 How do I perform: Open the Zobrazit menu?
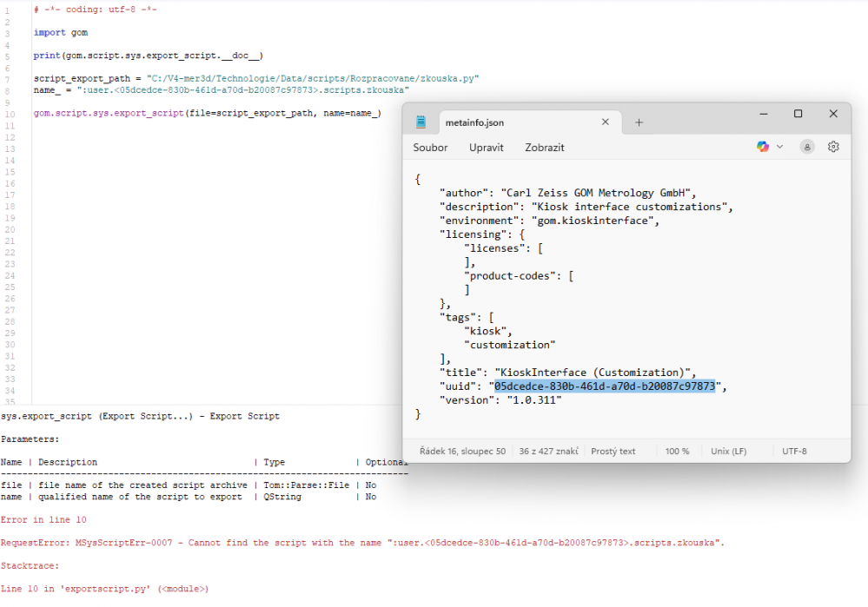click(545, 148)
